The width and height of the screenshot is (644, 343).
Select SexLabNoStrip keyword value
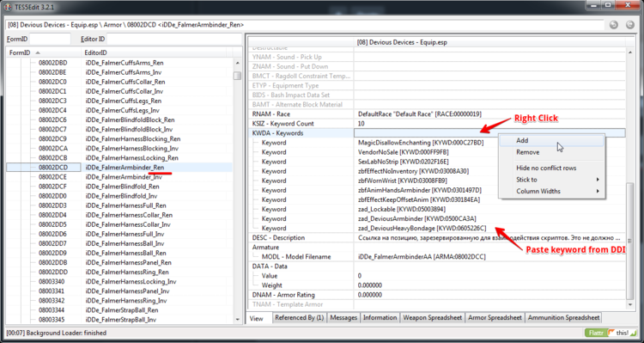404,162
